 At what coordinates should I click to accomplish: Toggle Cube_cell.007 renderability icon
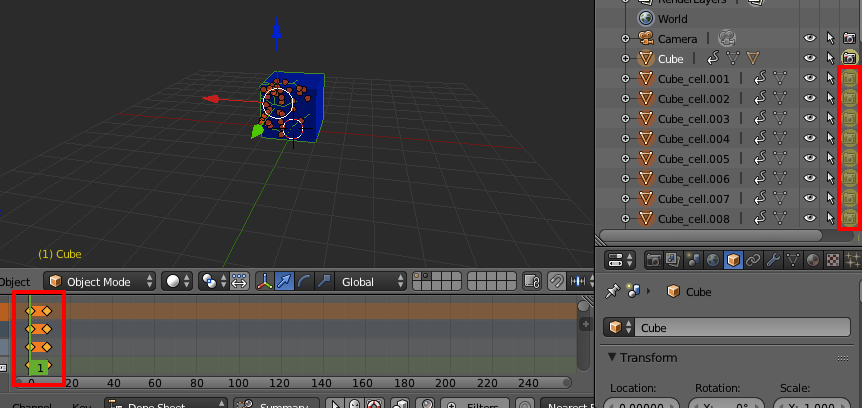click(x=850, y=198)
